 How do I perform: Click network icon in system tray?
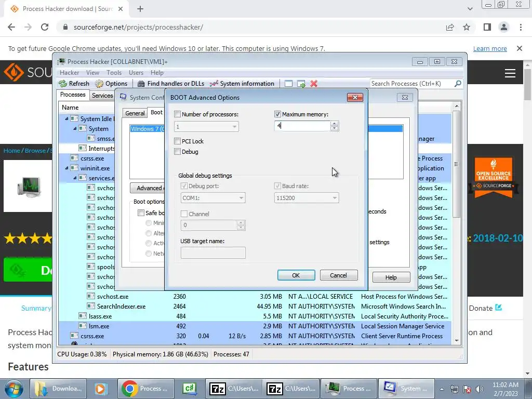coord(454,389)
